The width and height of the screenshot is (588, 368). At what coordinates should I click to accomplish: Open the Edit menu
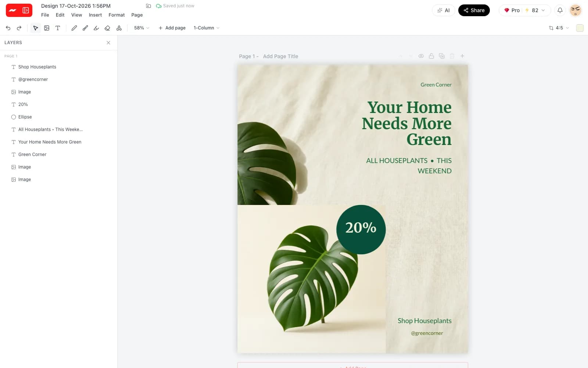[60, 15]
